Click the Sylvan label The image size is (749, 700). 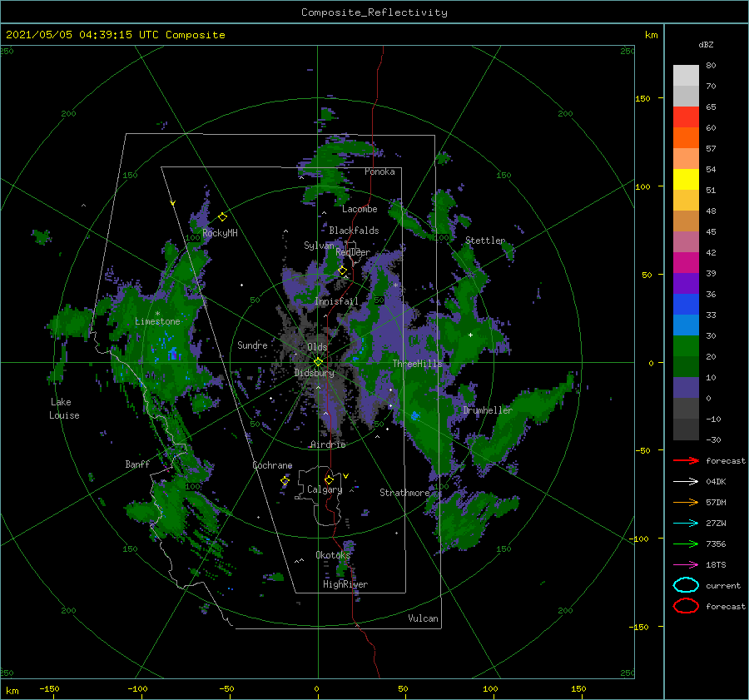point(319,246)
